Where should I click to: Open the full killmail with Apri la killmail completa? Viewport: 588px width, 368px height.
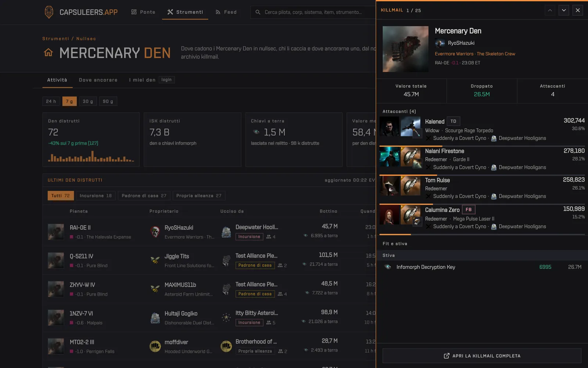coord(482,356)
